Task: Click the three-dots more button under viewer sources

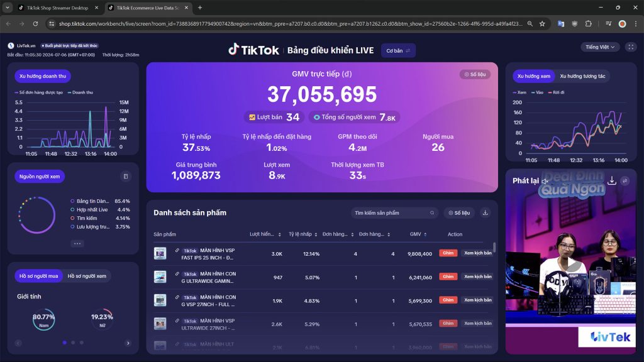Action: (77, 243)
